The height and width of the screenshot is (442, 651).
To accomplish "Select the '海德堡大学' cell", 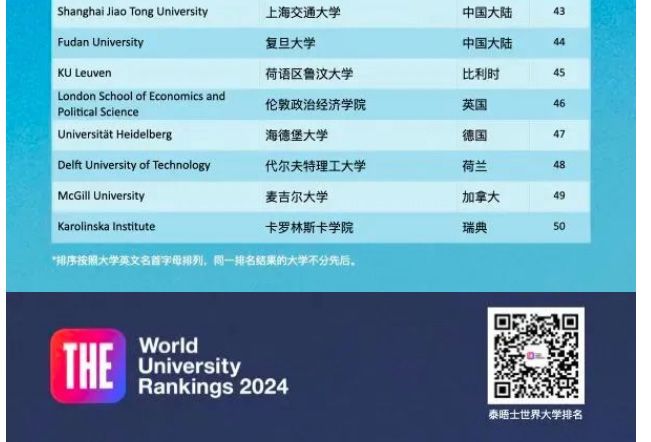I will pyautogui.click(x=296, y=135).
